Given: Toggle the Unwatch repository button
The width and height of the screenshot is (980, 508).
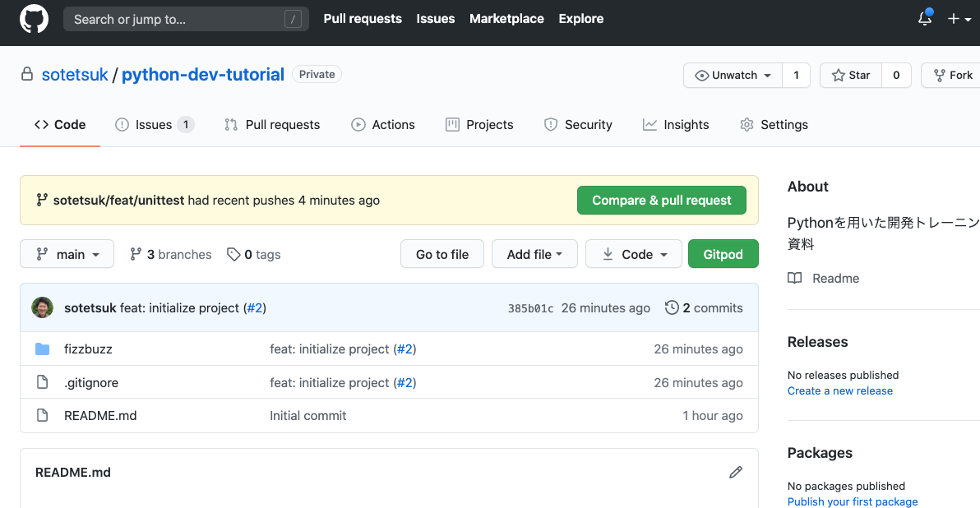Looking at the screenshot, I should point(733,76).
